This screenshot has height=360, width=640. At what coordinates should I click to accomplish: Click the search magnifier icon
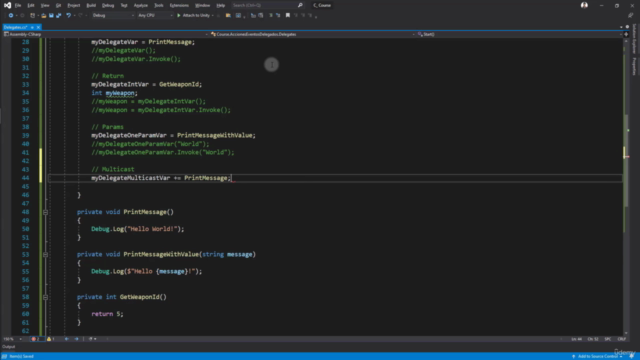pyautogui.click(x=300, y=5)
